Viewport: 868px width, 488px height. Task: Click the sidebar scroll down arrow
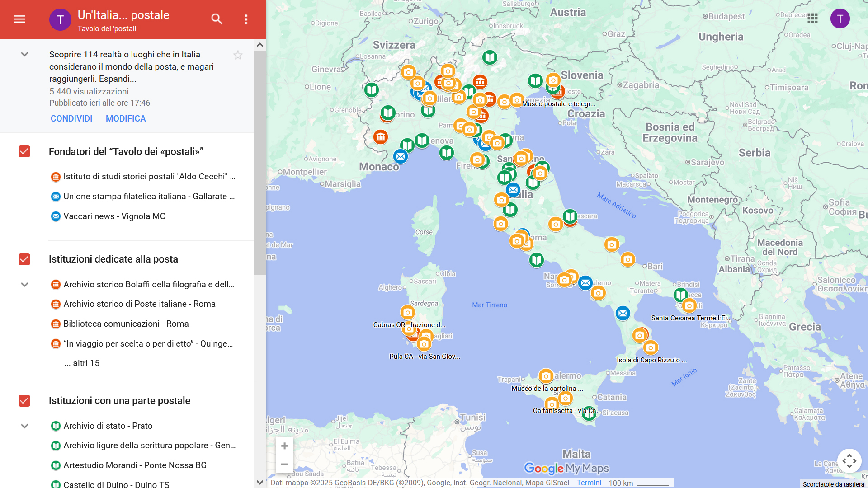(x=259, y=483)
